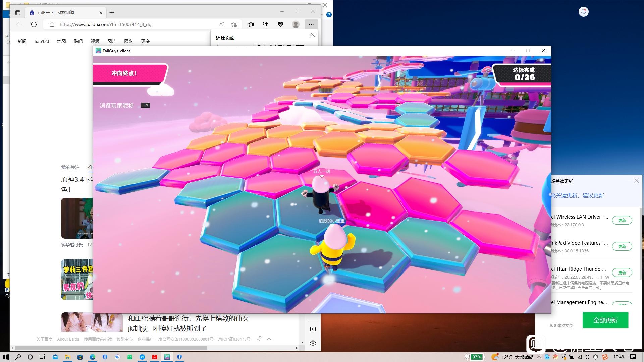Open 关于百度 footer link
The width and height of the screenshot is (644, 362).
pyautogui.click(x=44, y=339)
